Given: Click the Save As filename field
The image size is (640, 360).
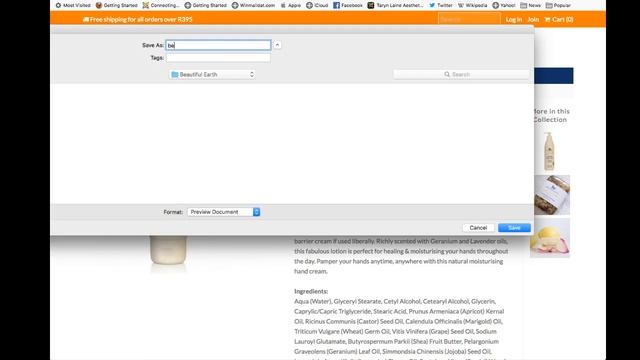Looking at the screenshot, I should tap(218, 45).
